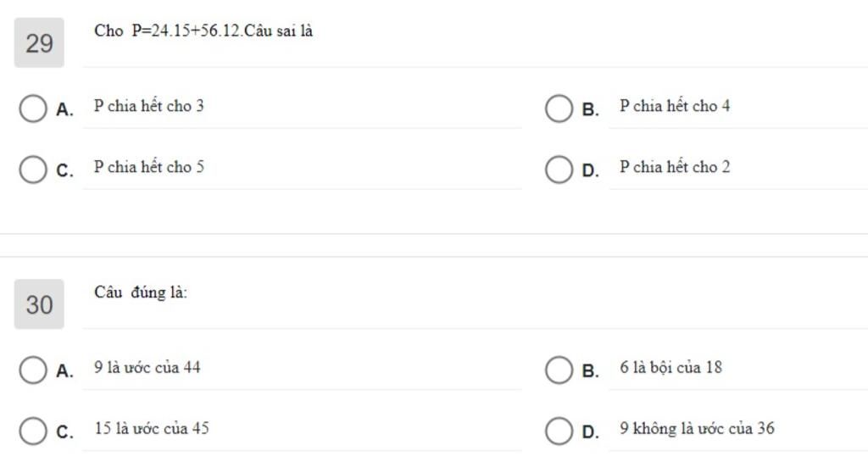The height and width of the screenshot is (462, 868).
Task: Select radio button A in question 30
Action: 33,370
